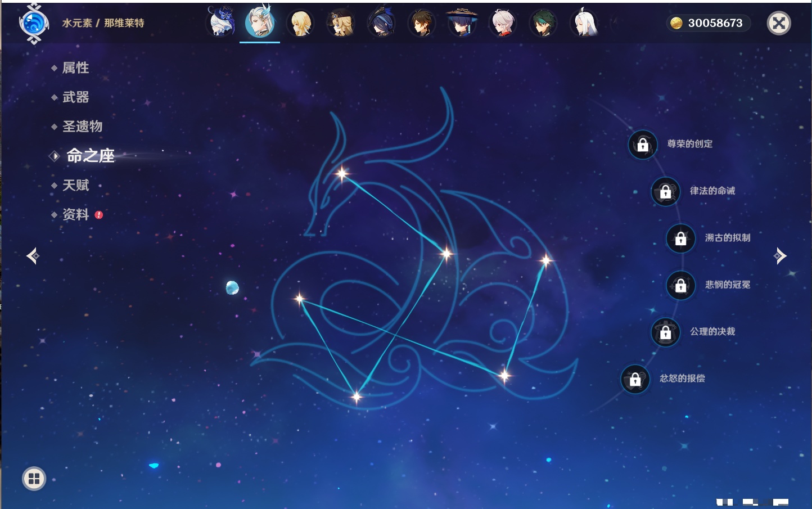Click the lowest star of the constellation
This screenshot has height=509, width=812.
click(356, 397)
